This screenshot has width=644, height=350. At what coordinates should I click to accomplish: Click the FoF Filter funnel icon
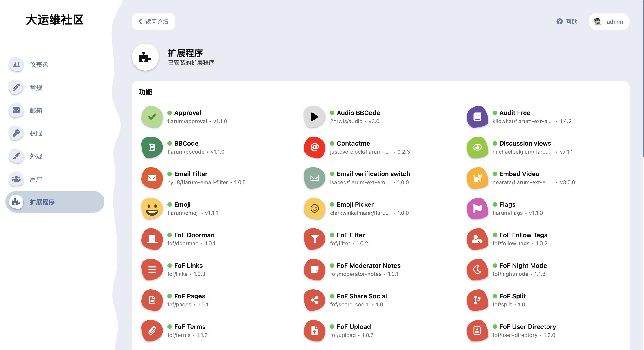coord(315,239)
